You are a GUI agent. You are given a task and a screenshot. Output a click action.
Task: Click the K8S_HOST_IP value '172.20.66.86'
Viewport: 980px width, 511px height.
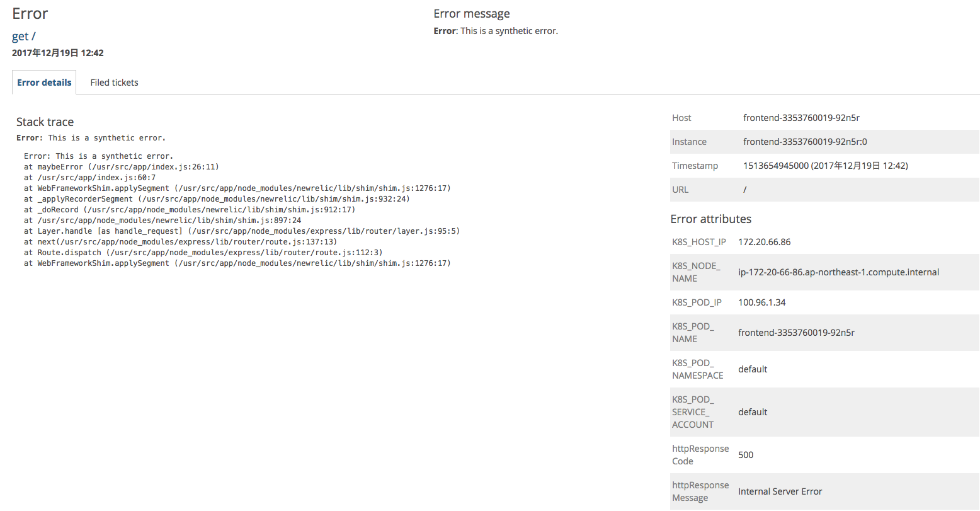pyautogui.click(x=765, y=242)
